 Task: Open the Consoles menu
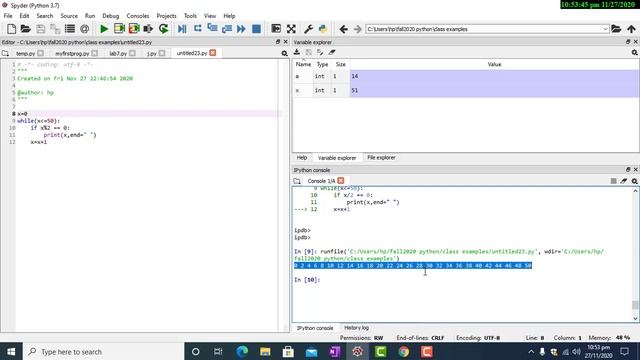point(138,16)
